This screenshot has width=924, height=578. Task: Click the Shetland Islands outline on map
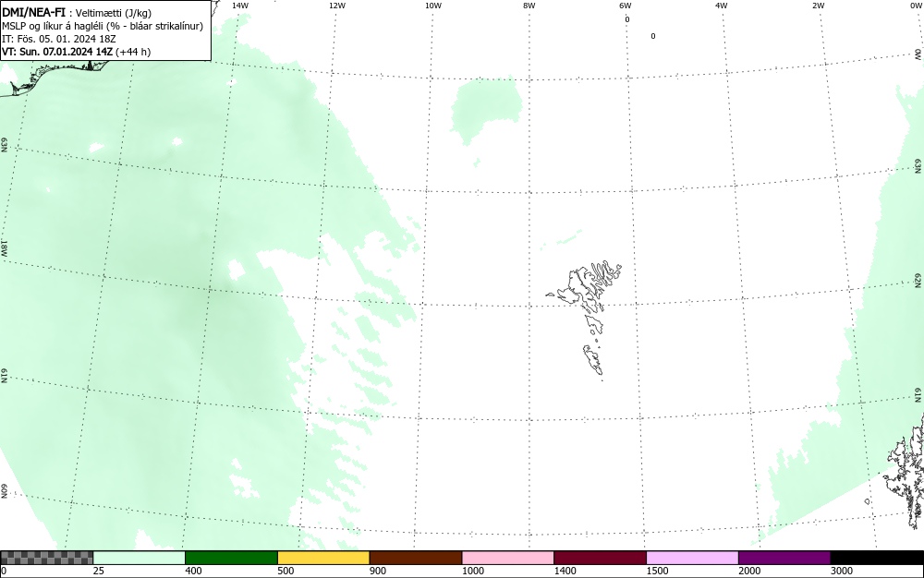904,471
